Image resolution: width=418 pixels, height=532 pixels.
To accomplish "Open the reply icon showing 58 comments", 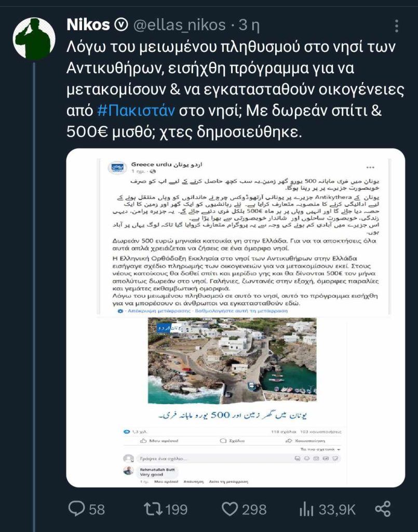I will point(86,509).
